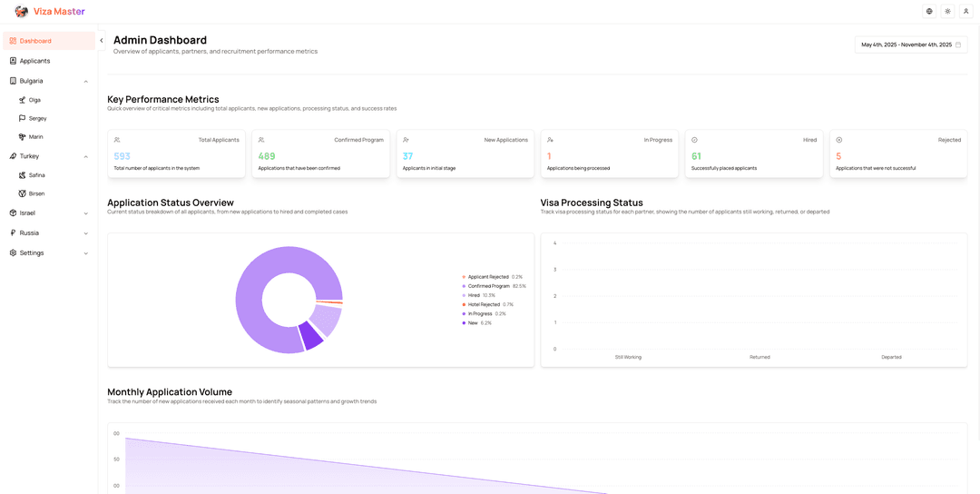
Task: Go to Dashboard menu item
Action: click(49, 41)
